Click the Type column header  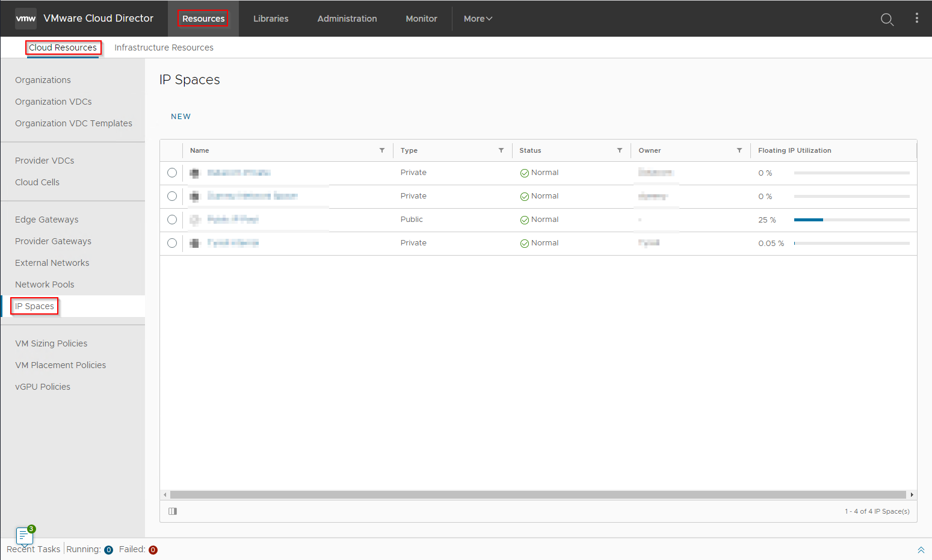tap(409, 150)
